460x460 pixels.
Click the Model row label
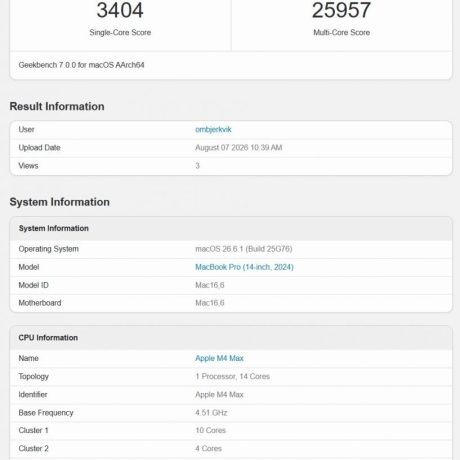coord(29,267)
